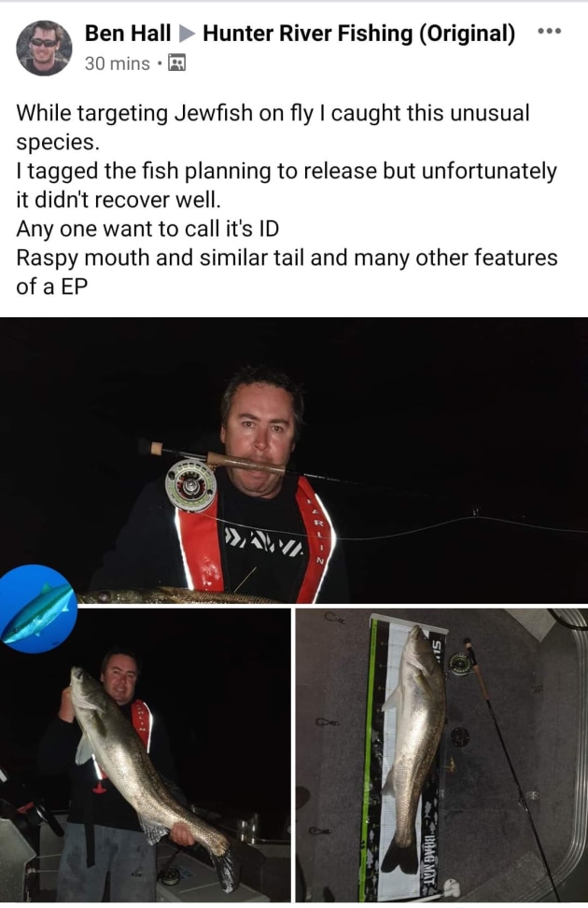Click the man's face in the bottom-left photo
This screenshot has height=908, width=588.
click(119, 678)
